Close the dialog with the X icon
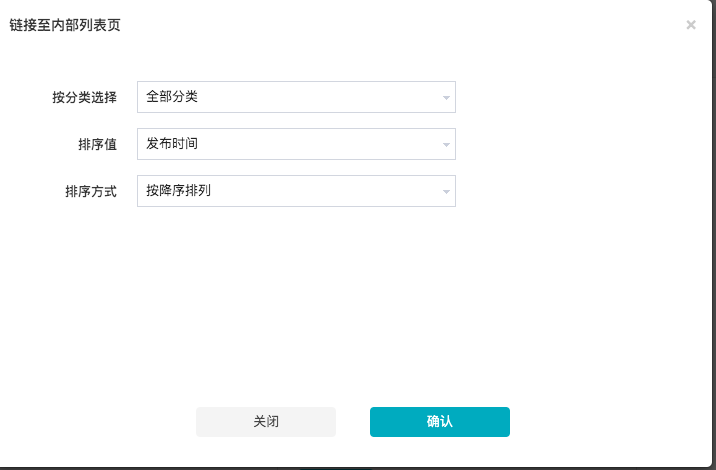The height and width of the screenshot is (470, 716). point(691,25)
